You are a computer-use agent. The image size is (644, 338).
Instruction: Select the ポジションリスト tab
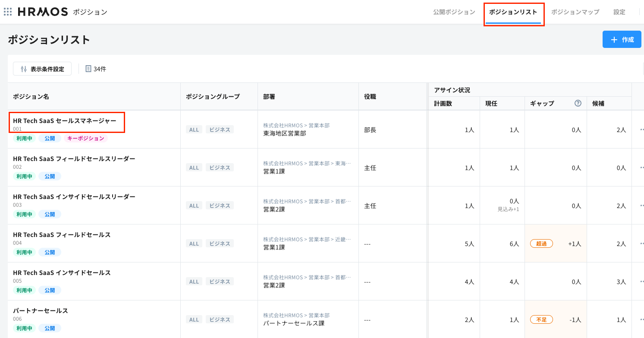click(x=513, y=12)
